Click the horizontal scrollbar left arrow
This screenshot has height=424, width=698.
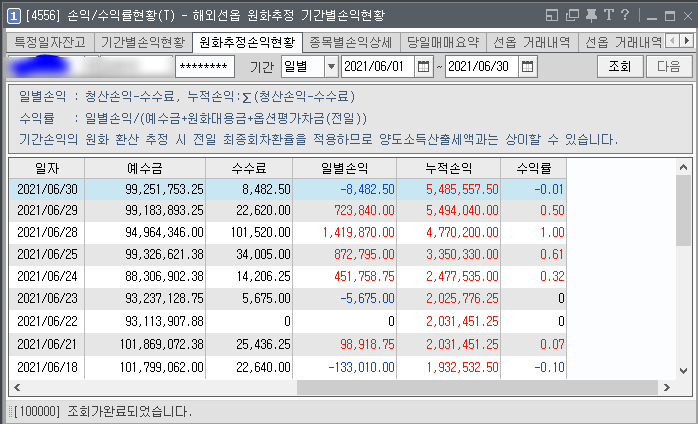tap(17, 387)
